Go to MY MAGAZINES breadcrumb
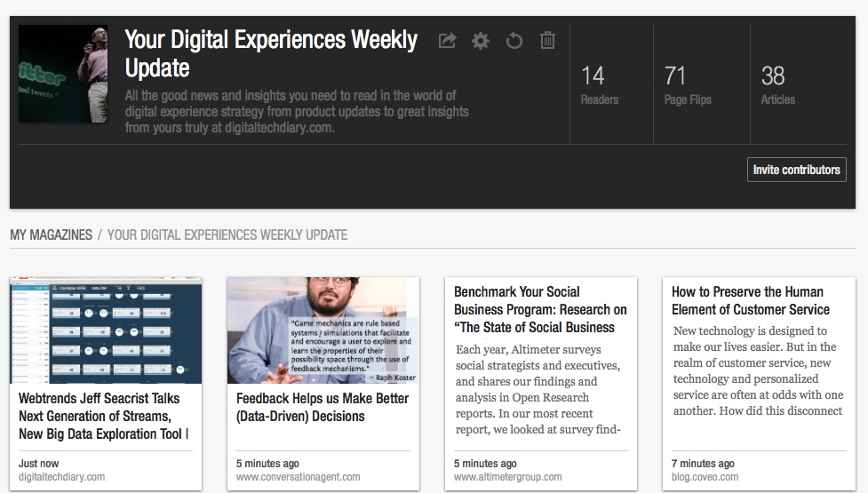Screen dimensions: 868x493 tap(51, 235)
